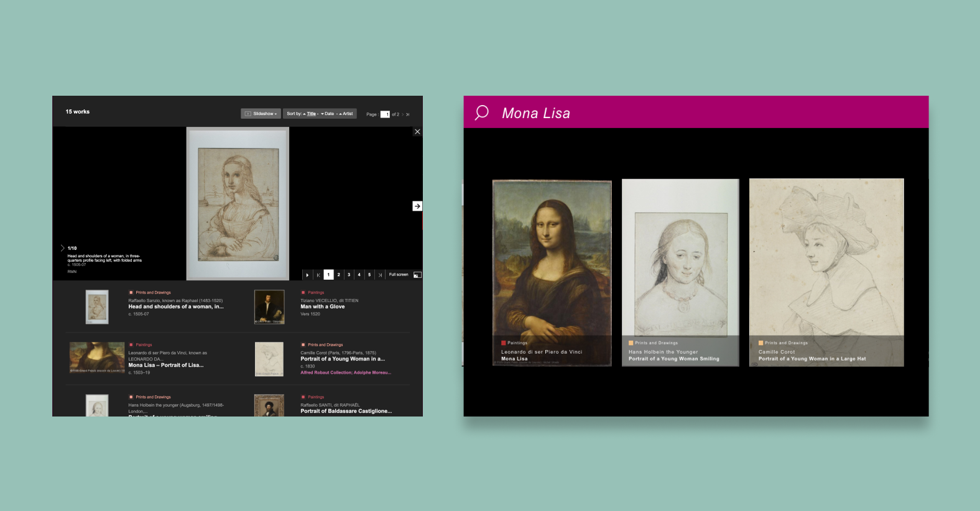Sort works by Title
The image size is (980, 511).
(311, 114)
